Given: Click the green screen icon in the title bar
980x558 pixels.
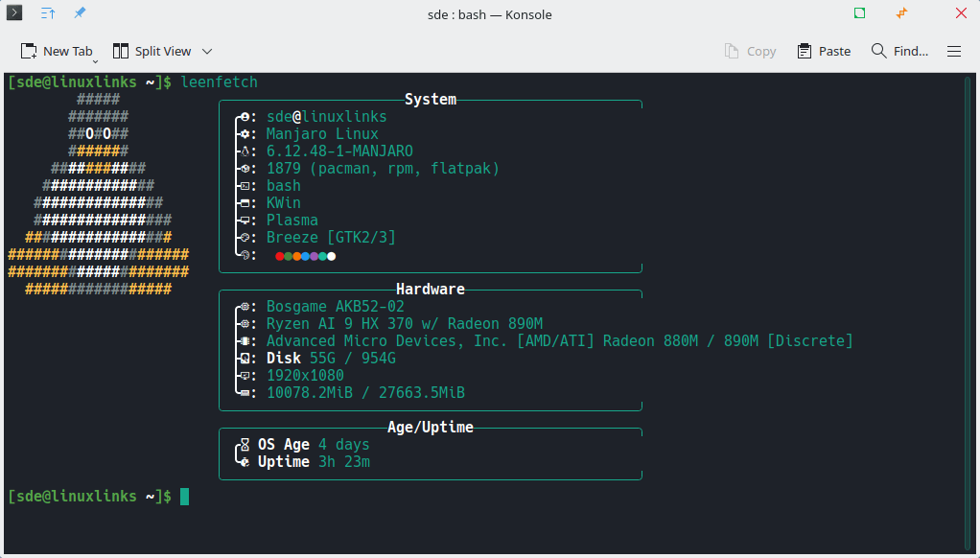Looking at the screenshot, I should 859,13.
